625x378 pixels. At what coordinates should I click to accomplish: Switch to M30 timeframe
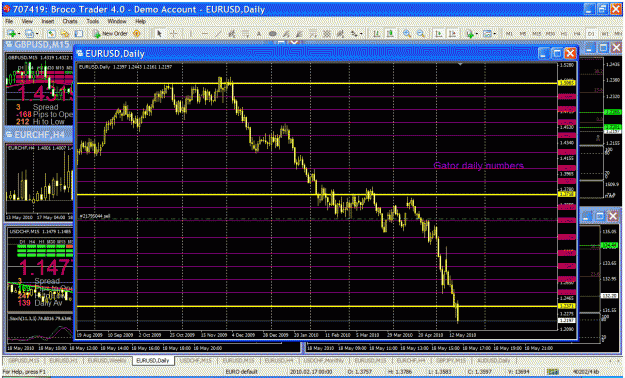pos(550,34)
